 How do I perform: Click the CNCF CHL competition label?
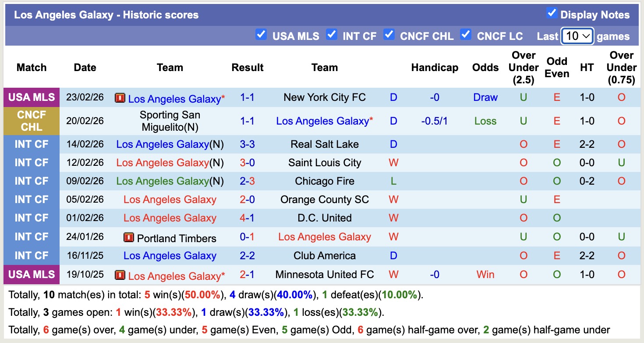pos(32,121)
